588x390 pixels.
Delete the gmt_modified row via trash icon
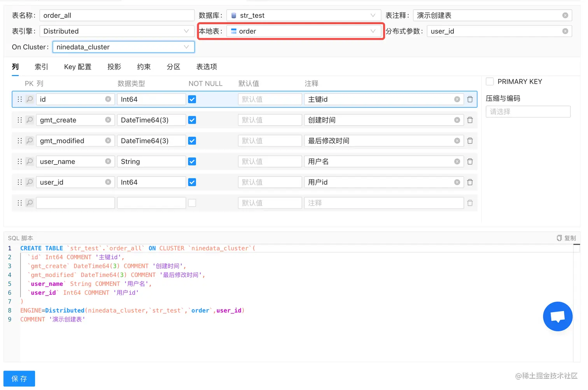pyautogui.click(x=470, y=141)
